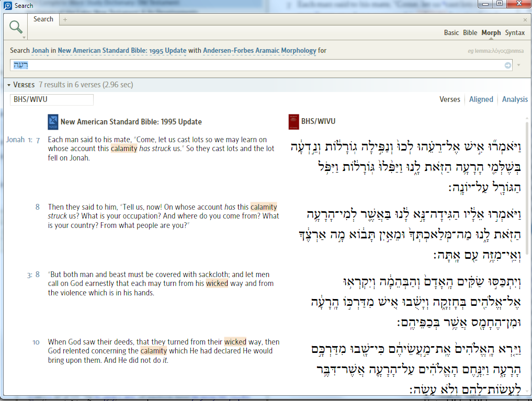The height and width of the screenshot is (401, 532).
Task: Click highlighted 'calamity' in Jonah 1:8
Action: [x=264, y=207]
